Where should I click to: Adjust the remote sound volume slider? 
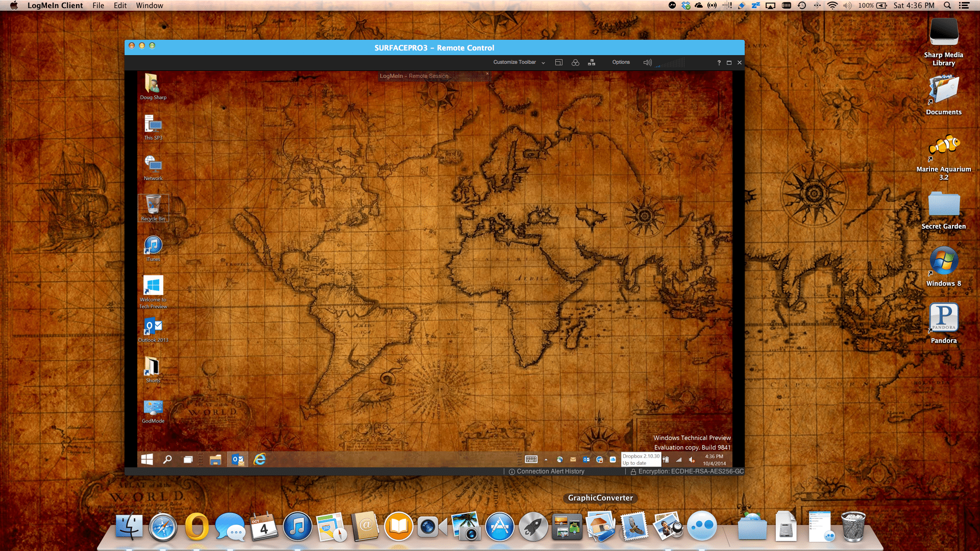click(x=670, y=63)
